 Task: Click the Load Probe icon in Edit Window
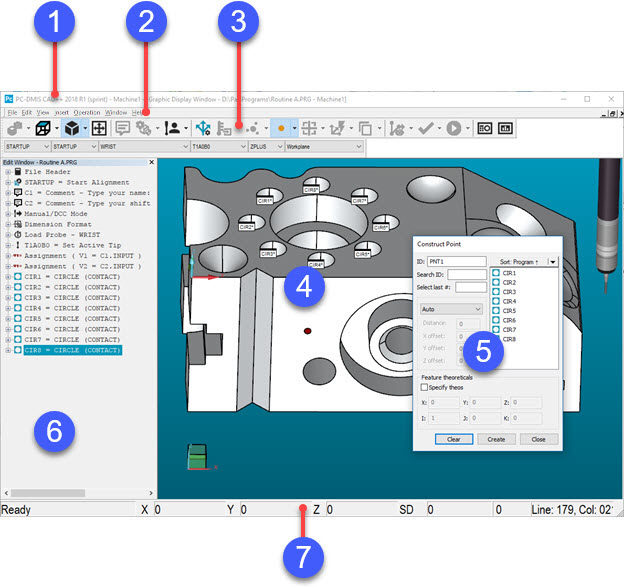click(x=17, y=235)
